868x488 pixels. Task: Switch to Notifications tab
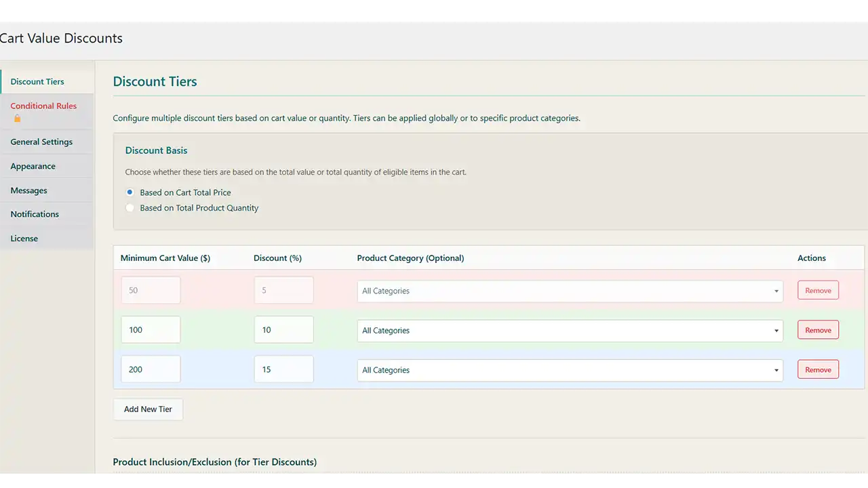pos(35,214)
